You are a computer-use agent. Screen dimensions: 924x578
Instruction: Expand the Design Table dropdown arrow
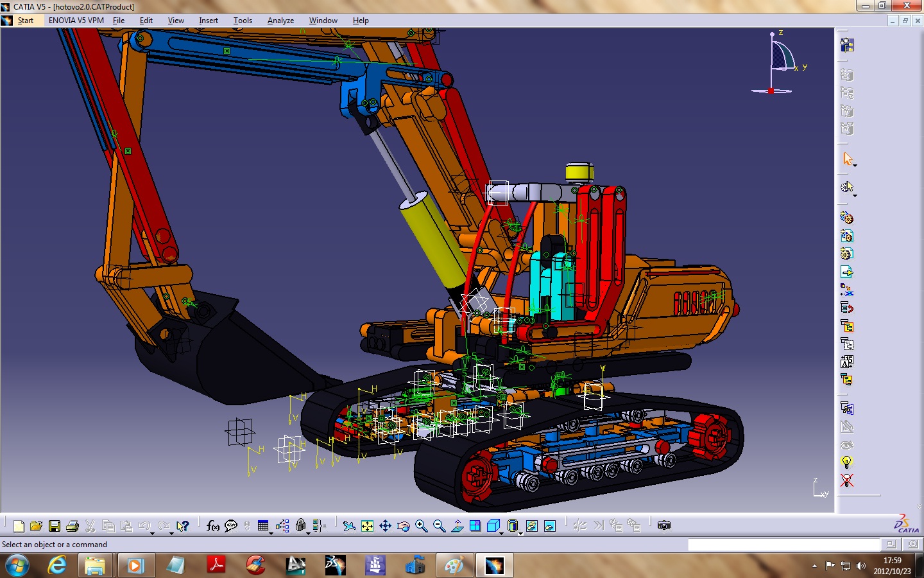coord(271,533)
